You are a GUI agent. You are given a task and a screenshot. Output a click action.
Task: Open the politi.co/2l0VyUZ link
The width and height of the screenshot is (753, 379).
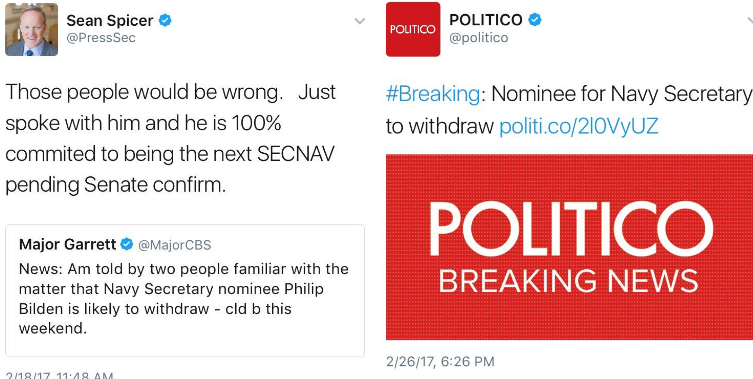point(578,126)
